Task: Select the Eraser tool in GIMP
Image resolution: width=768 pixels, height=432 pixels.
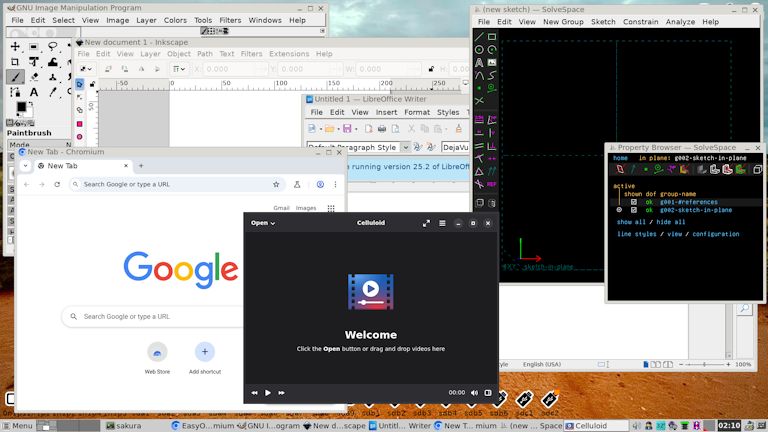Action: pyautogui.click(x=33, y=77)
